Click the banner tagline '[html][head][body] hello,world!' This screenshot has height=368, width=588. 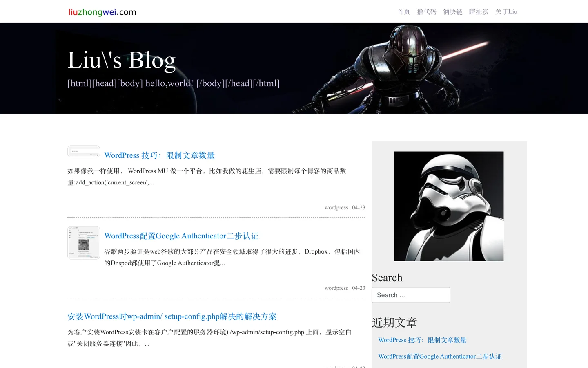(174, 83)
